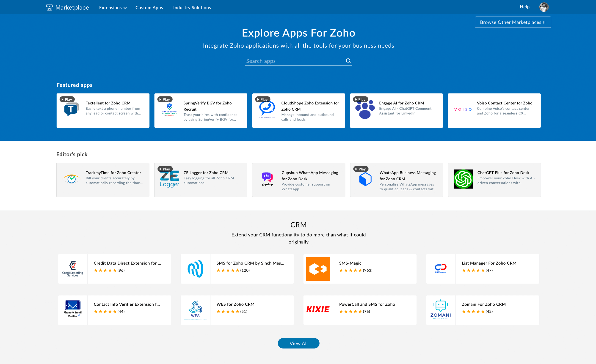
Task: Click the KIXIE logo
Action: [317, 310]
